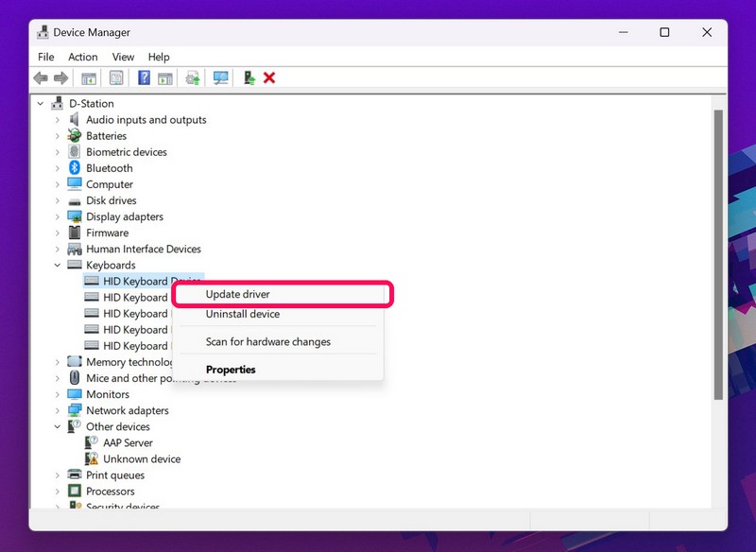The width and height of the screenshot is (756, 552).
Task: Collapse the Keyboards category
Action: pyautogui.click(x=58, y=266)
